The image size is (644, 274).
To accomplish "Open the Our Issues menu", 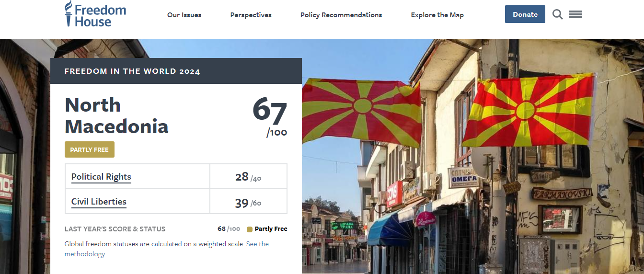I will pos(184,15).
